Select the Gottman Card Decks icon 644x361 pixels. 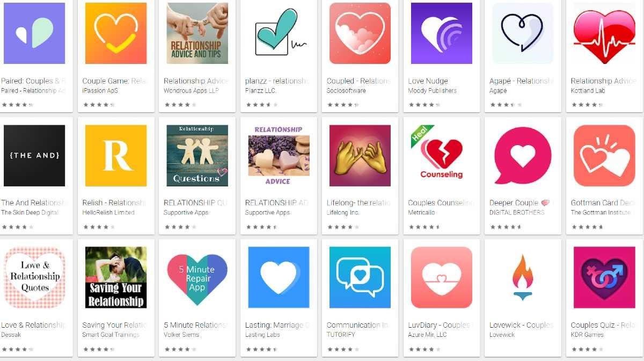[x=604, y=156]
